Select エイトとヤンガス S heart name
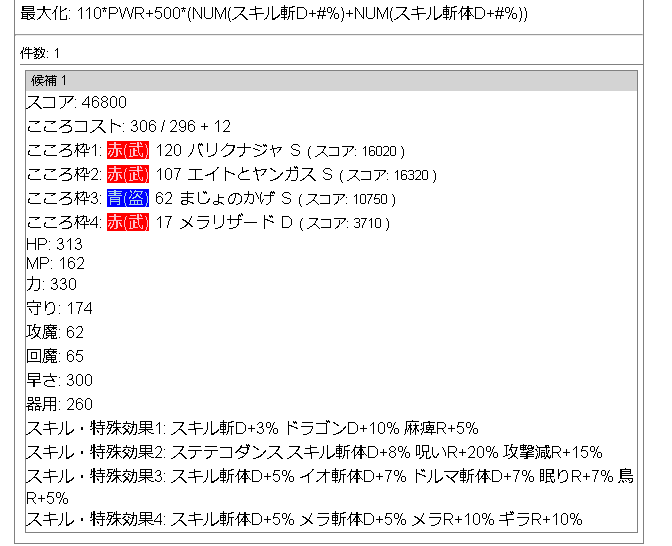This screenshot has height=546, width=672. (x=260, y=174)
